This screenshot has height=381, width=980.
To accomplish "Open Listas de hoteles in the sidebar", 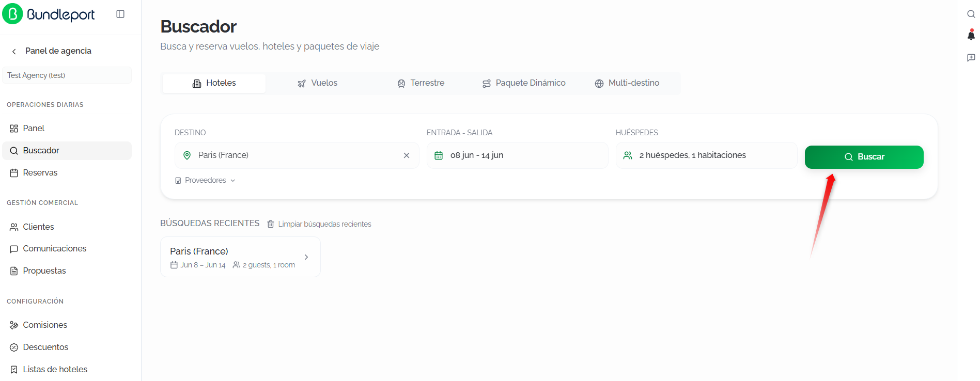I will [x=67, y=370].
